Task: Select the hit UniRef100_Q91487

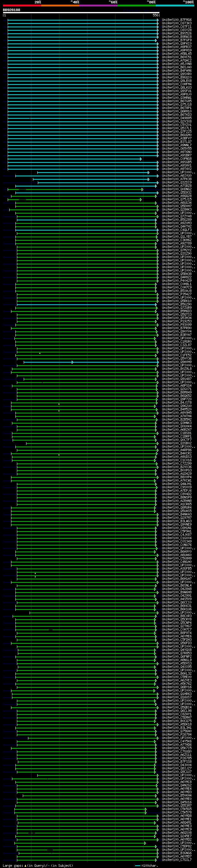Action: (x=177, y=379)
